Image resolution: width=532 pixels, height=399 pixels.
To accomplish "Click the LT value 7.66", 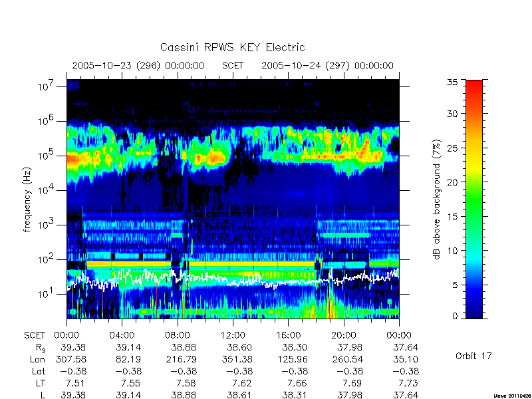I will 297,384.
